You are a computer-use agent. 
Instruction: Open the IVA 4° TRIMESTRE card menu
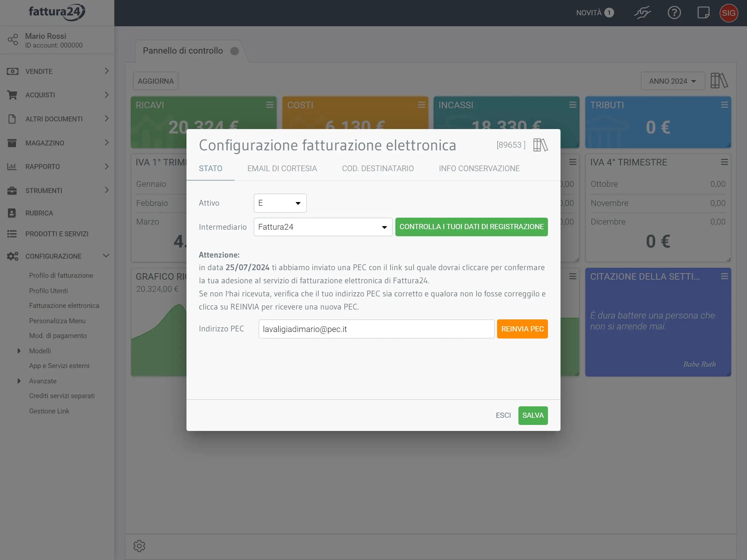pyautogui.click(x=724, y=162)
